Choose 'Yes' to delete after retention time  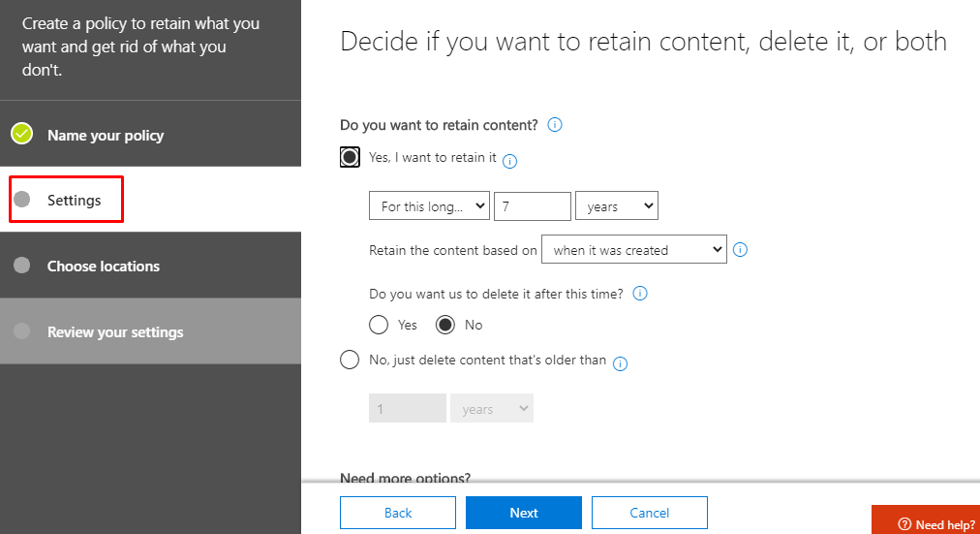pyautogui.click(x=379, y=325)
